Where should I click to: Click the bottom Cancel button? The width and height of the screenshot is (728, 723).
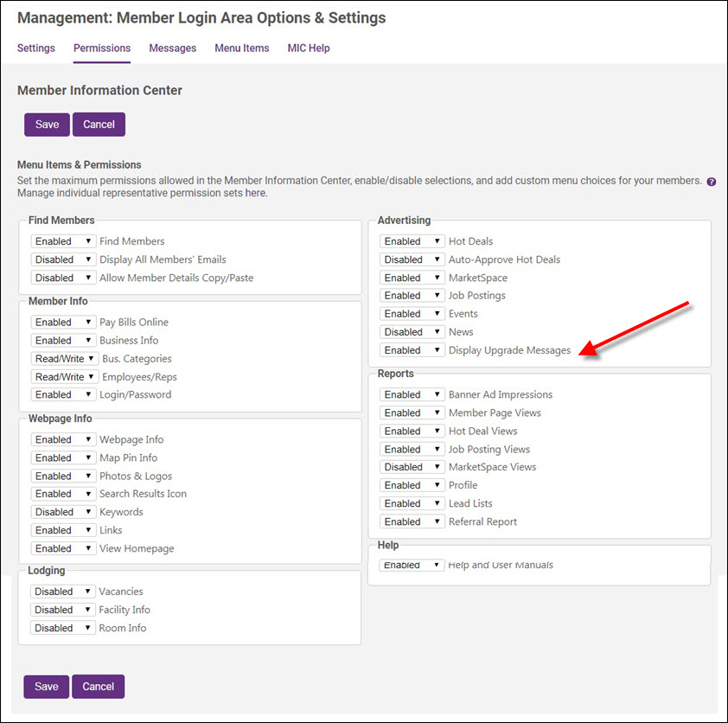click(99, 687)
